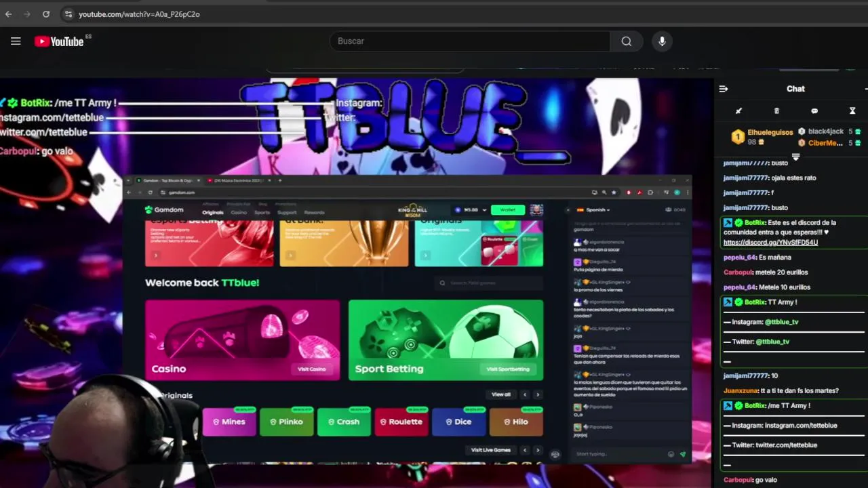
Task: Open the YouTube hamburger guide menu
Action: 16,41
